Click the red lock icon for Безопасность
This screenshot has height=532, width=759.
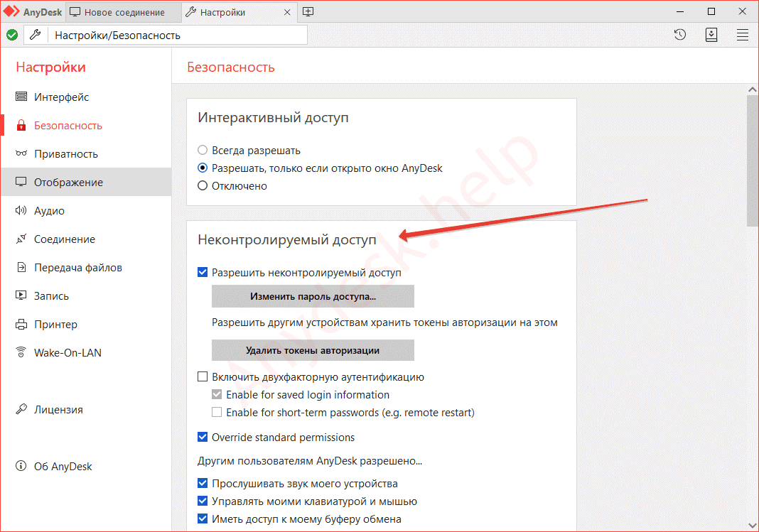pyautogui.click(x=21, y=125)
